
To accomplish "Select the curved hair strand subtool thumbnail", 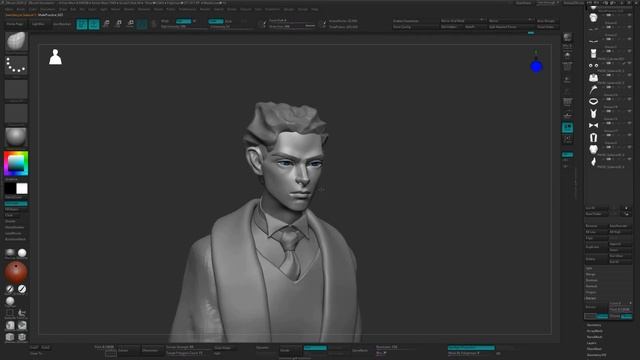I will click(593, 89).
